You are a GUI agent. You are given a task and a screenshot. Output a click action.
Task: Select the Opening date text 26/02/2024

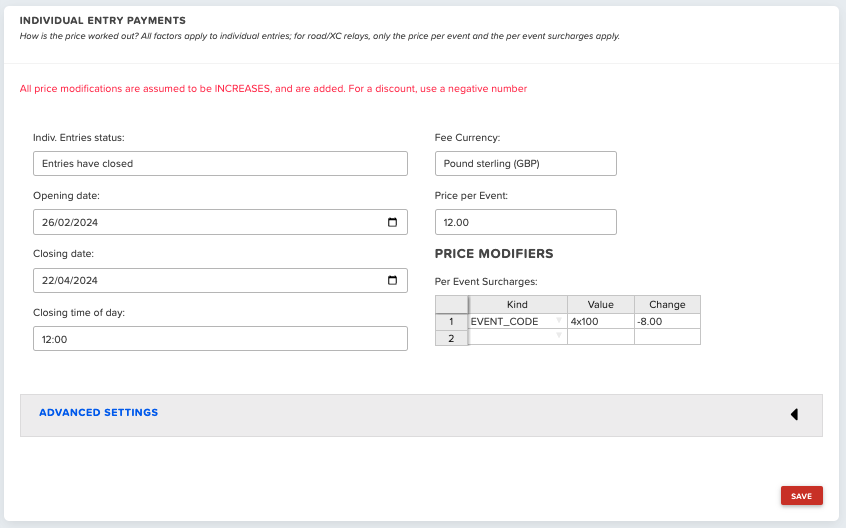point(70,222)
